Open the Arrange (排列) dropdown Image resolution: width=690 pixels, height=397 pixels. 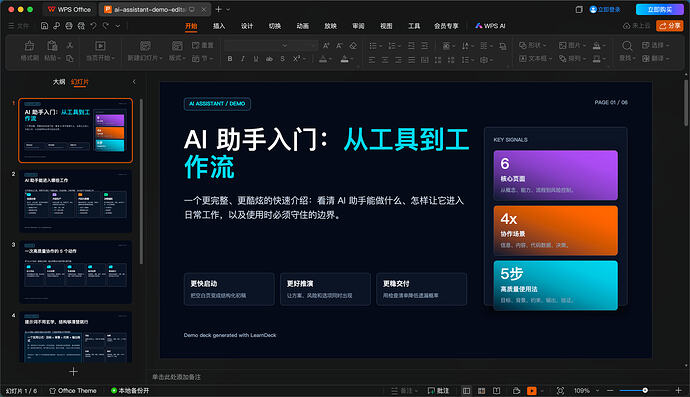pos(572,59)
